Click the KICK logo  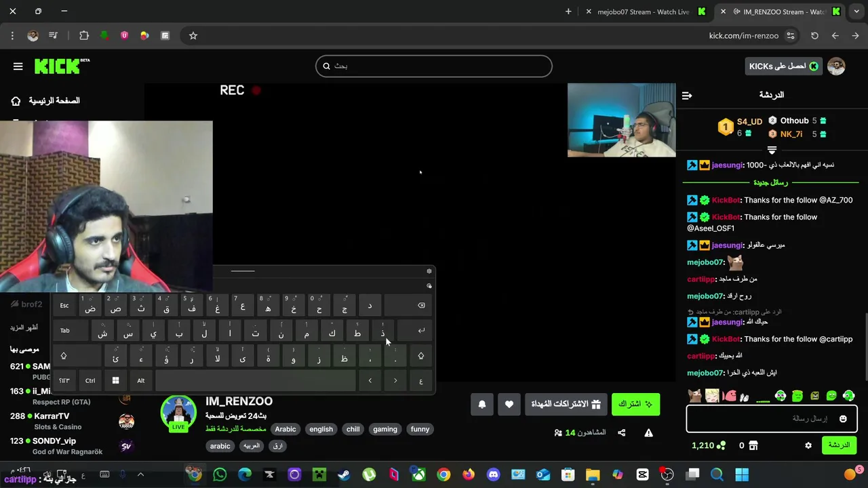pyautogui.click(x=62, y=66)
